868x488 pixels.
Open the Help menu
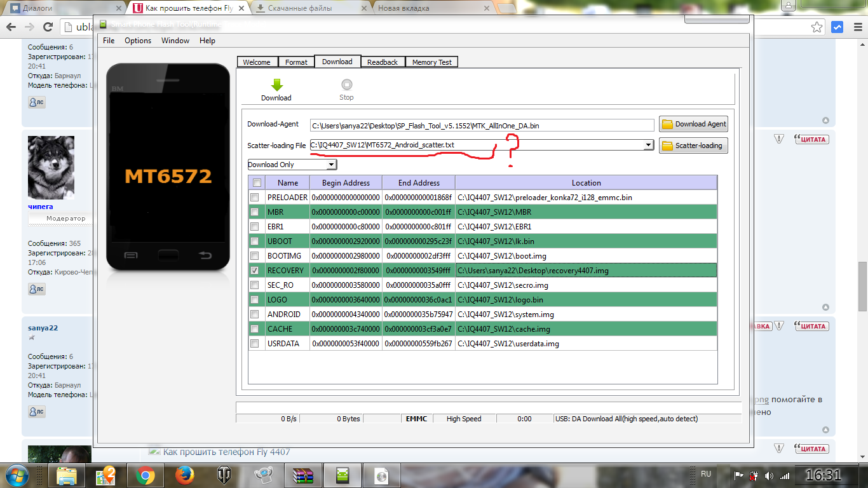tap(207, 41)
